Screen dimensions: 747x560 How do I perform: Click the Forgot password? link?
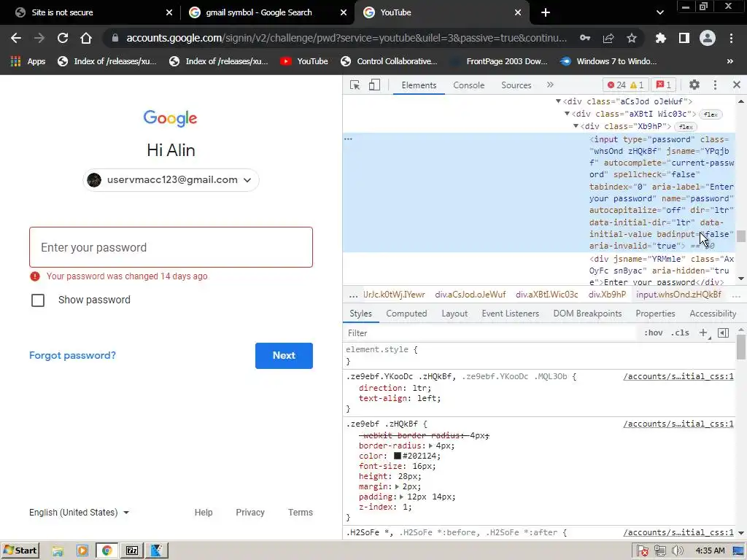pos(72,355)
